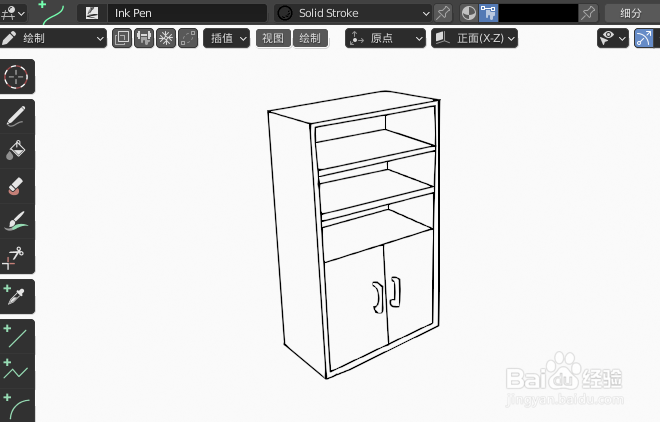660x422 pixels.
Task: Open the 绘制 mode dropdown
Action: click(53, 38)
